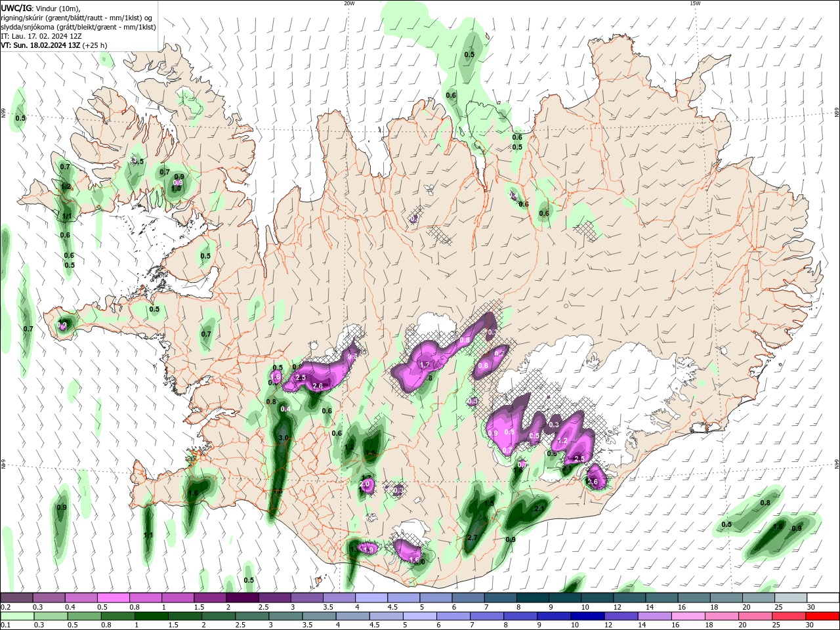The width and height of the screenshot is (840, 630).
Task: Pick the dark navy 10–12 swatch in lower legend
Action: point(587,616)
